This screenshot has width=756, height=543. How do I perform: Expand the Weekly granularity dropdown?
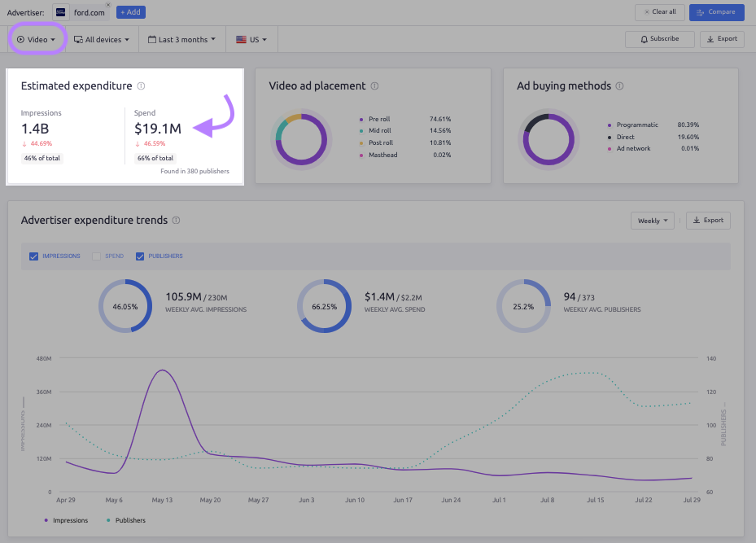(652, 220)
